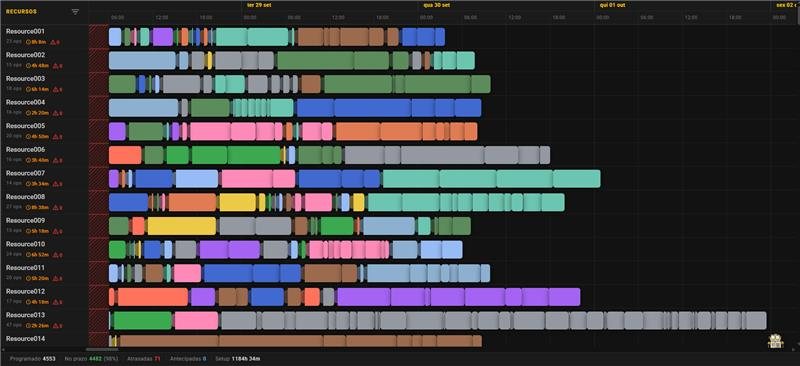
Task: Click the Antecipadas status entry
Action: tap(188, 359)
